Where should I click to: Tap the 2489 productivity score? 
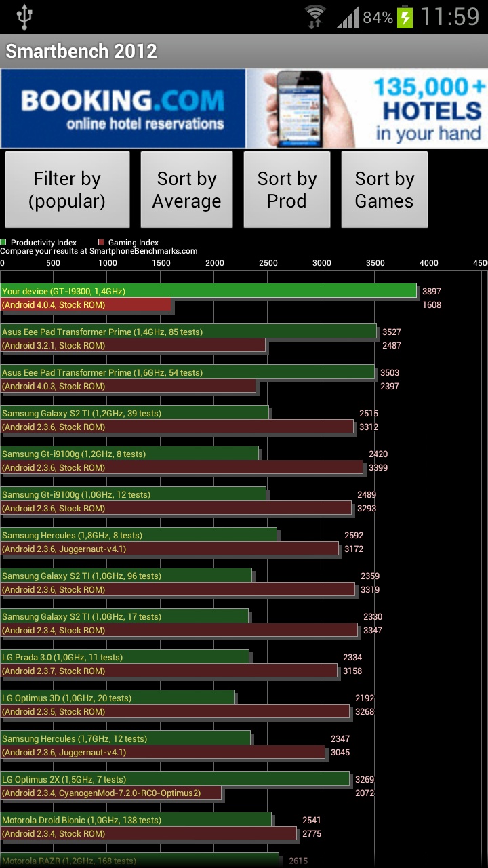(x=367, y=494)
